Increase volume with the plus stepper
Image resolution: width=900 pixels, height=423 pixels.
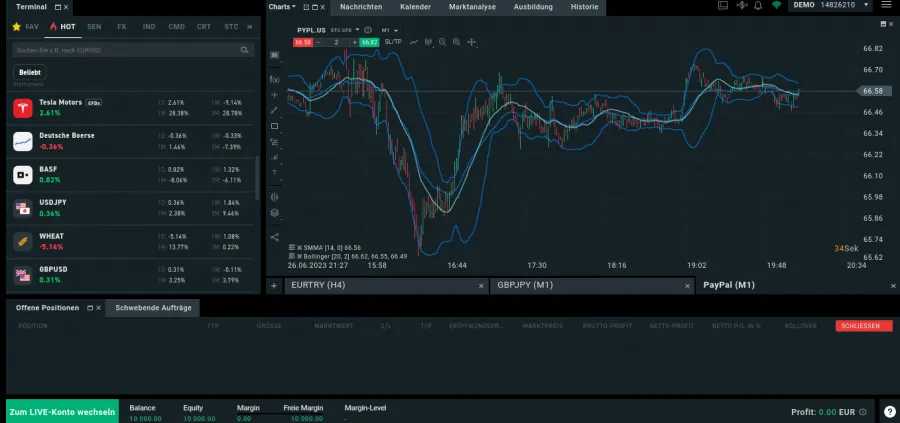click(355, 42)
